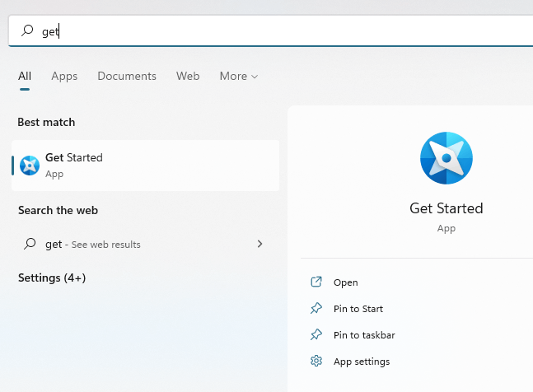Switch to the Apps tab
Screen dimensions: 533x392
click(x=64, y=76)
